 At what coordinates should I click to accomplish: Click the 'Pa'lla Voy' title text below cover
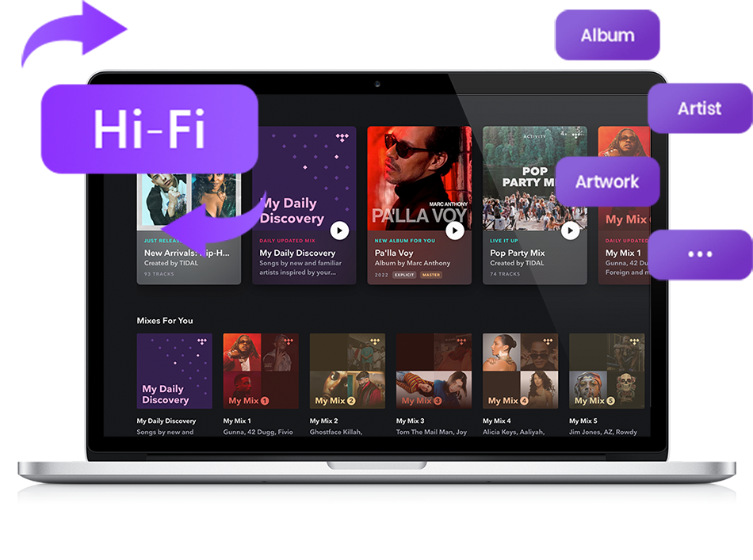click(x=394, y=253)
